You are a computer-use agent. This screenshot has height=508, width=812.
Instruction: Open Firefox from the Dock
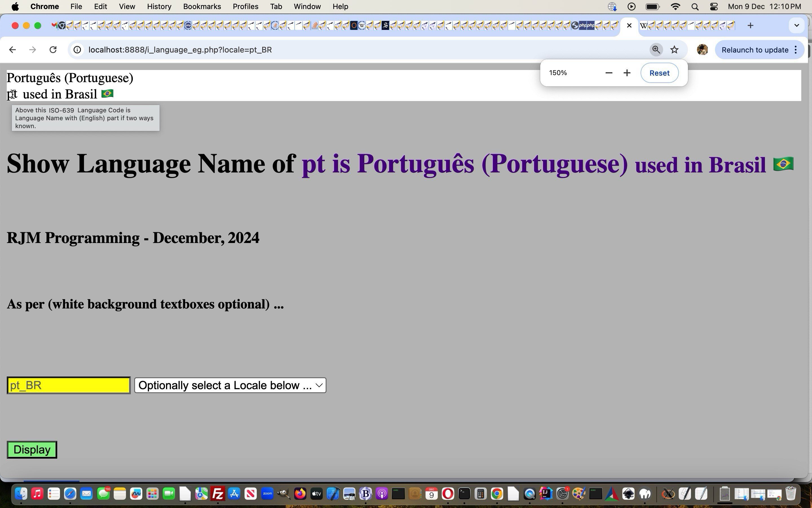(x=300, y=494)
